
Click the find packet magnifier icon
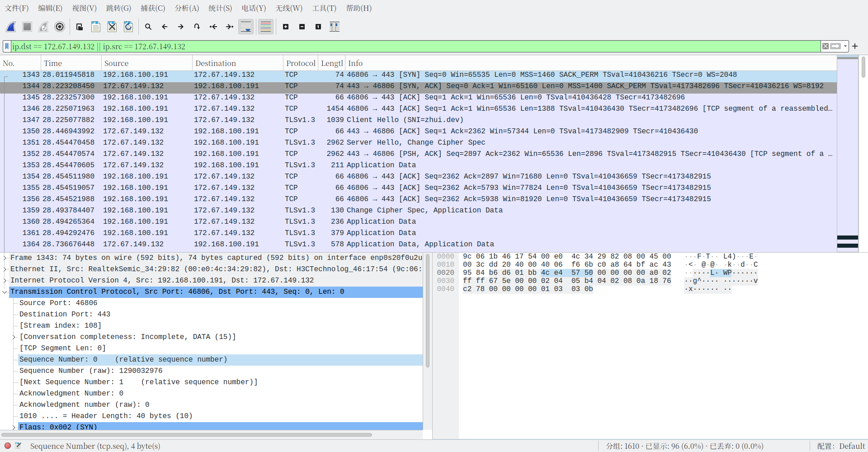coord(148,27)
